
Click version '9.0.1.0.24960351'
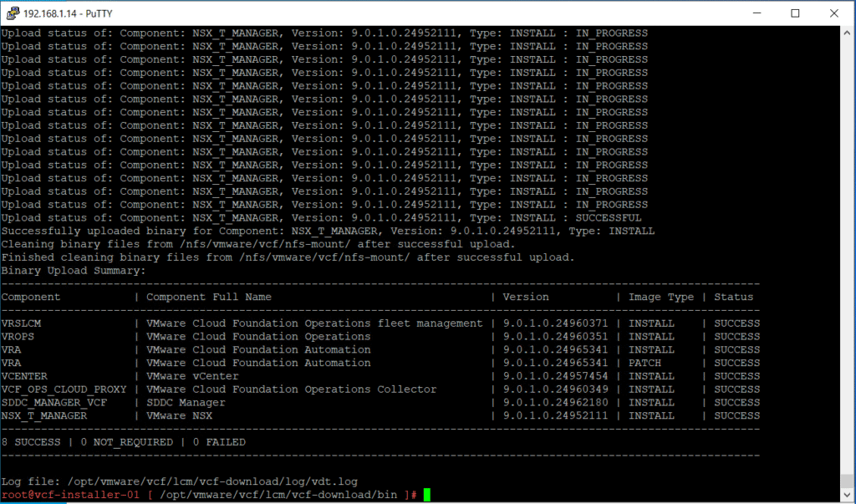(x=555, y=336)
